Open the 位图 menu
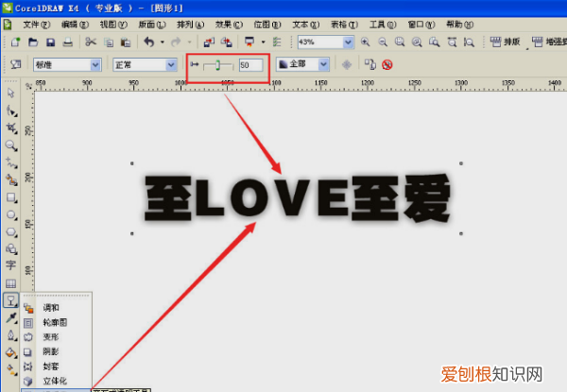Image resolution: width=567 pixels, height=392 pixels. click(267, 25)
